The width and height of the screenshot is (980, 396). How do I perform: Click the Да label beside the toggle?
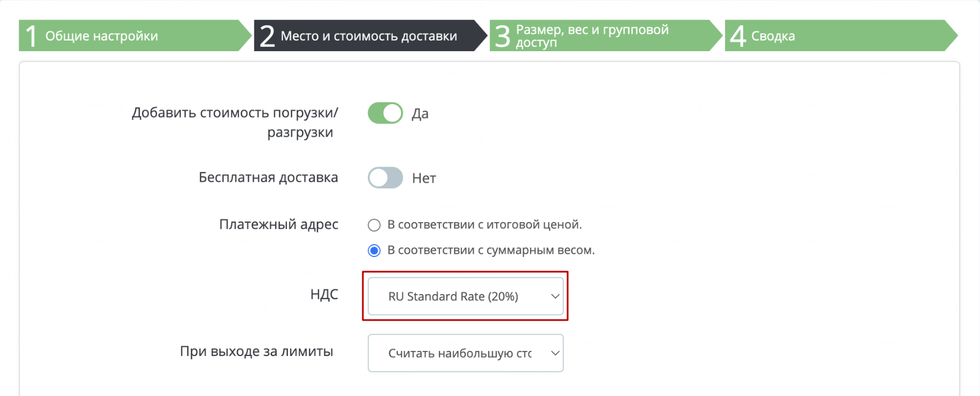point(420,114)
